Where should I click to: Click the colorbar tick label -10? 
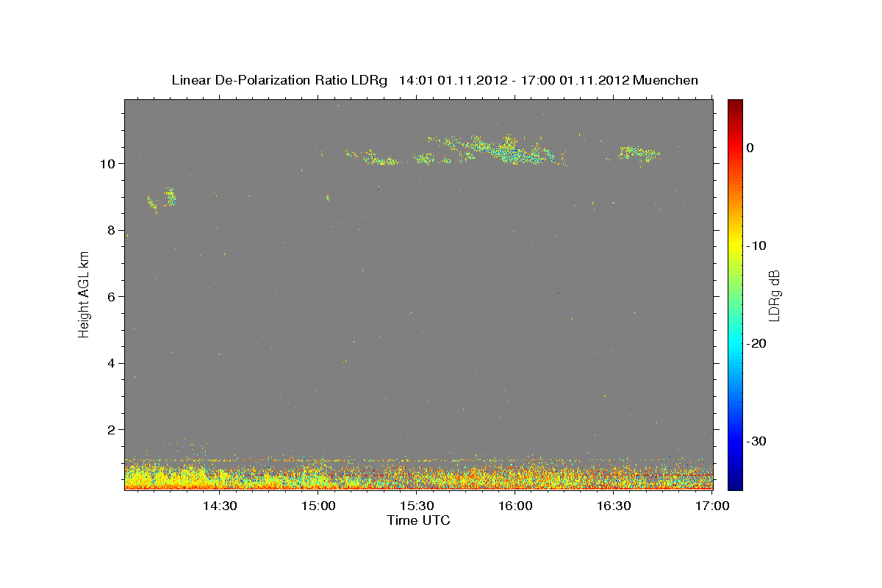click(x=757, y=245)
